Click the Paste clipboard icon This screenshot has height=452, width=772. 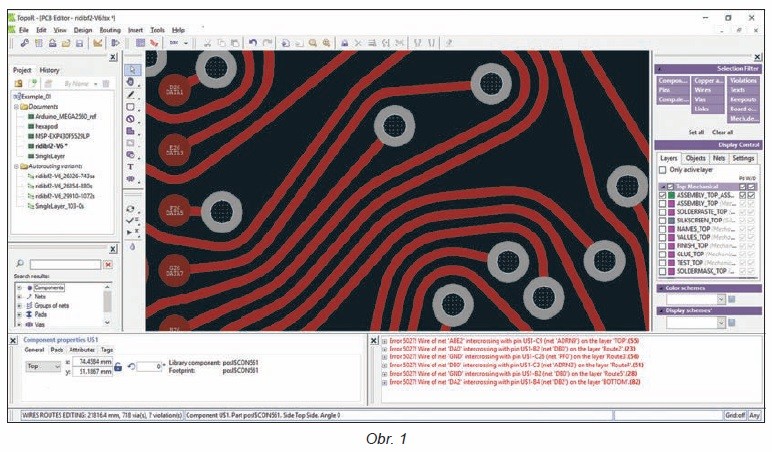[235, 43]
